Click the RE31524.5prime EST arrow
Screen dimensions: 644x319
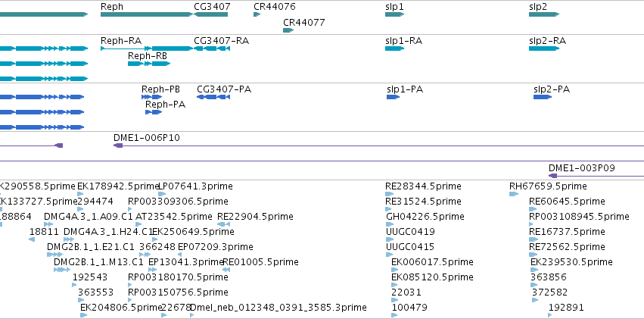(x=389, y=209)
